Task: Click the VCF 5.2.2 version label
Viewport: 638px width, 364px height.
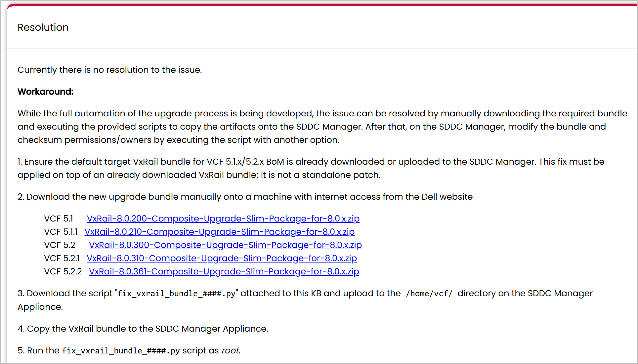Action: (x=63, y=271)
